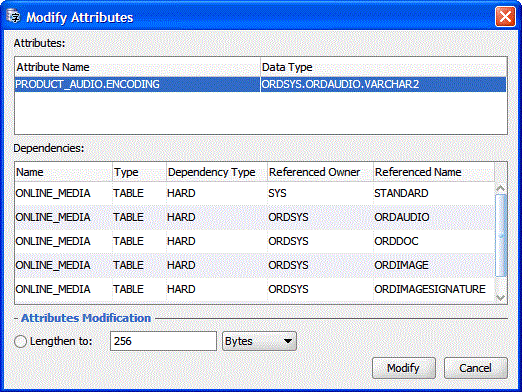Click the dependencies scrollbar up arrow
522x392 pixels.
(x=501, y=188)
